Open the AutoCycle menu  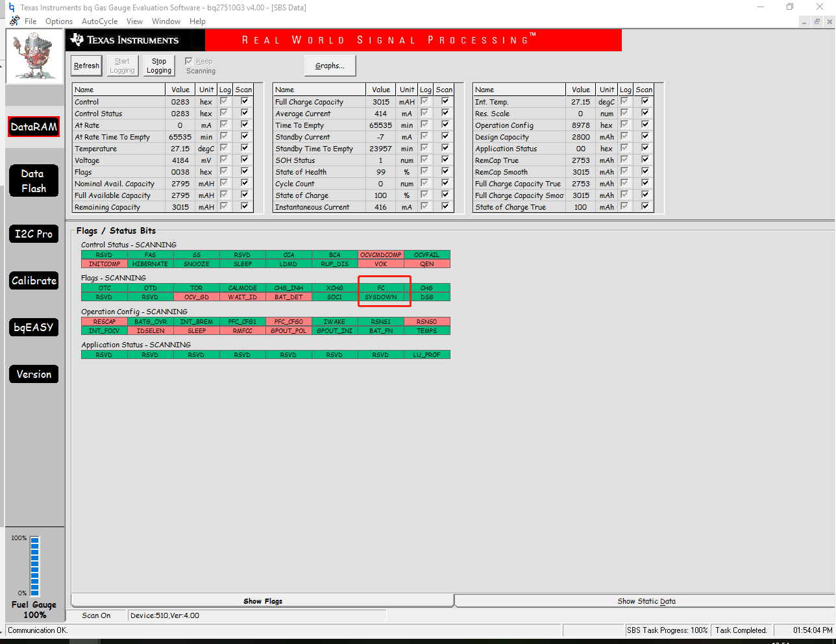pyautogui.click(x=100, y=21)
